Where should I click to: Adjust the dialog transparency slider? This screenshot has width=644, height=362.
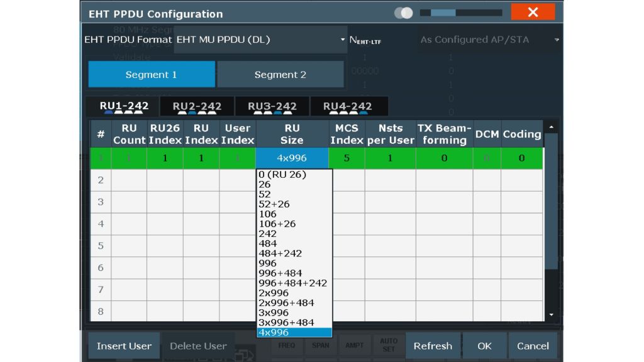coord(460,13)
